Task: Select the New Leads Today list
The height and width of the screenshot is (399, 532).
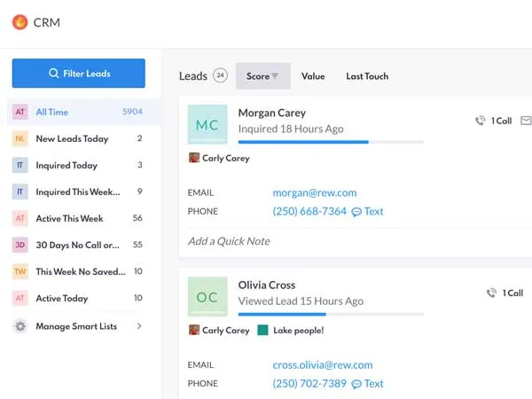Action: [72, 139]
